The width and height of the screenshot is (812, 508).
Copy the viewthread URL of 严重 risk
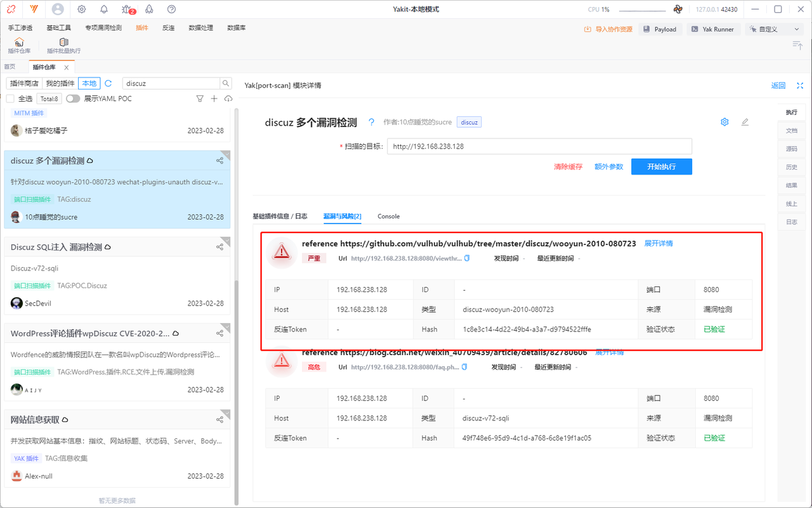(x=467, y=258)
